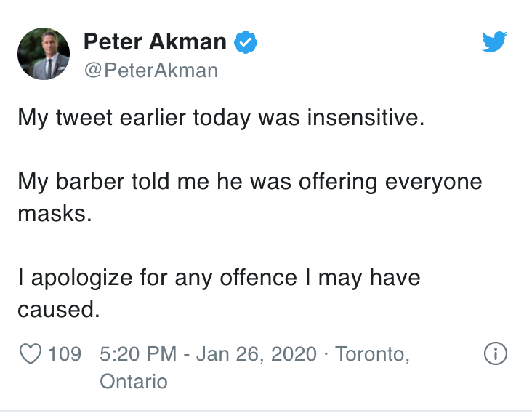Click the Peter Akman display name

pos(155,41)
